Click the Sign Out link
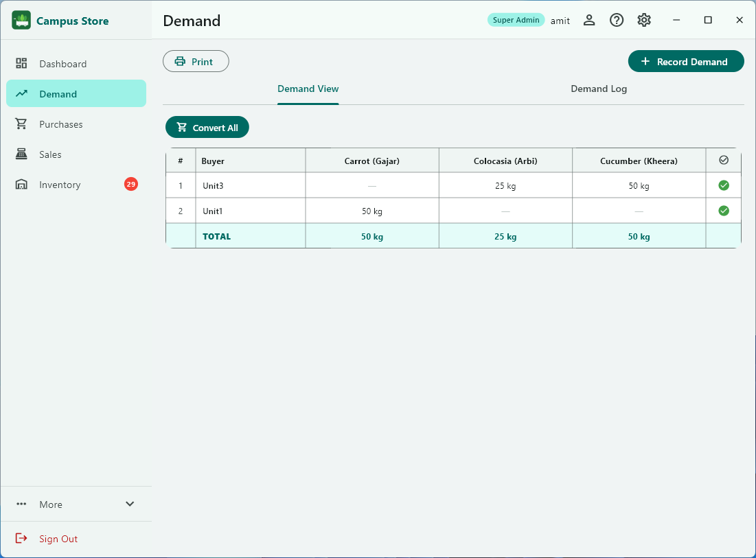 (58, 539)
